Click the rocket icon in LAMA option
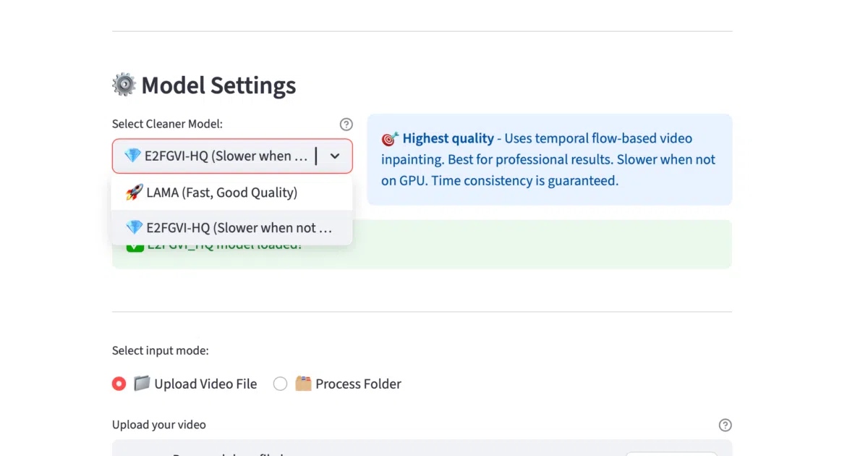 pos(134,193)
